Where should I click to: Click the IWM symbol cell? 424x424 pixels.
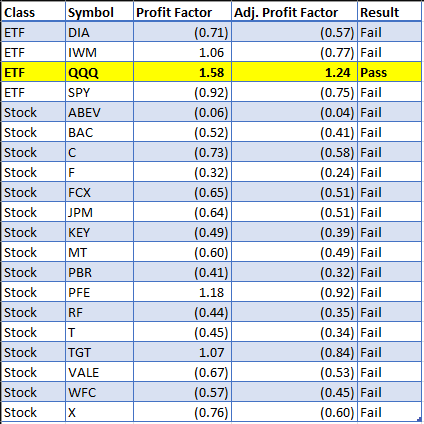click(99, 52)
